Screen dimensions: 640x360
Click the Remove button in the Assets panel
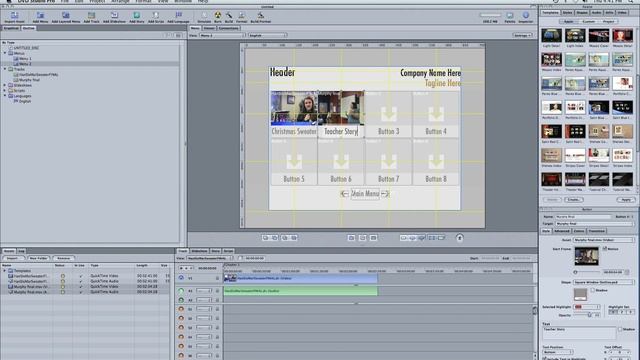click(64, 258)
